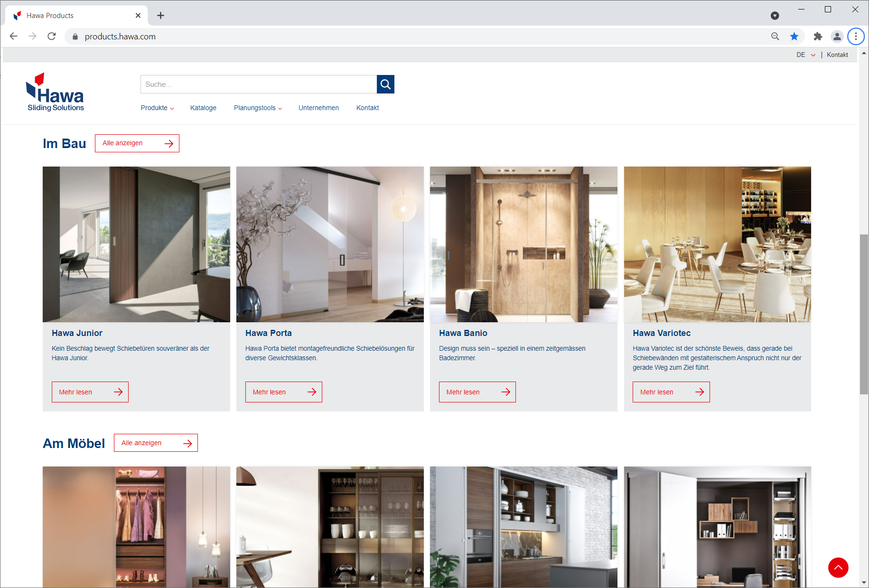Open the extensions puzzle icon
Viewport: 869px width, 588px height.
pyautogui.click(x=818, y=37)
